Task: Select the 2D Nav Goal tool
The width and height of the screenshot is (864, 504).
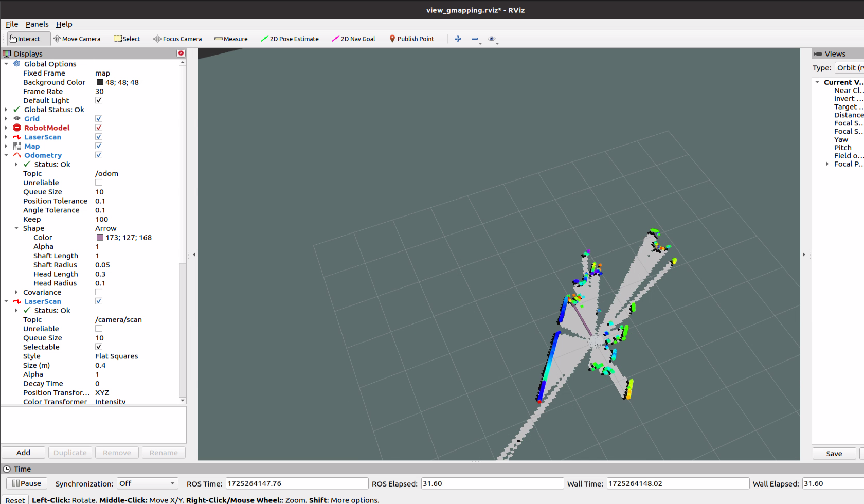Action: pyautogui.click(x=353, y=39)
